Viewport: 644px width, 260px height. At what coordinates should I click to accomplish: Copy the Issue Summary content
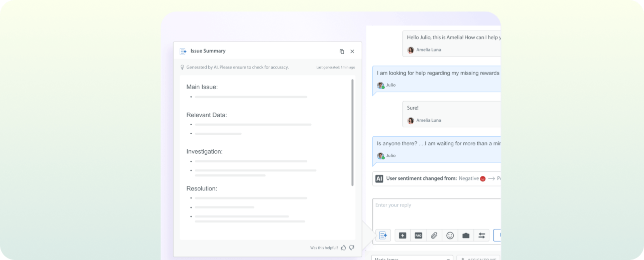(342, 51)
